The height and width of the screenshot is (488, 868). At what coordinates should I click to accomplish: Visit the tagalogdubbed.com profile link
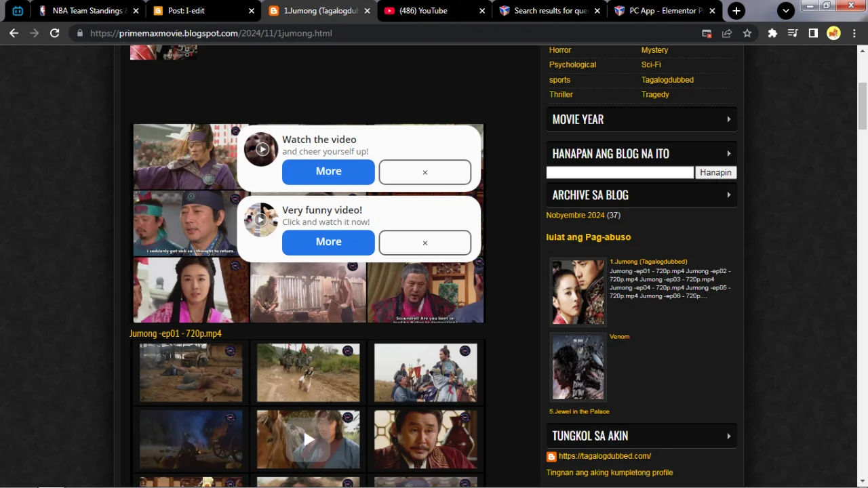(x=605, y=456)
